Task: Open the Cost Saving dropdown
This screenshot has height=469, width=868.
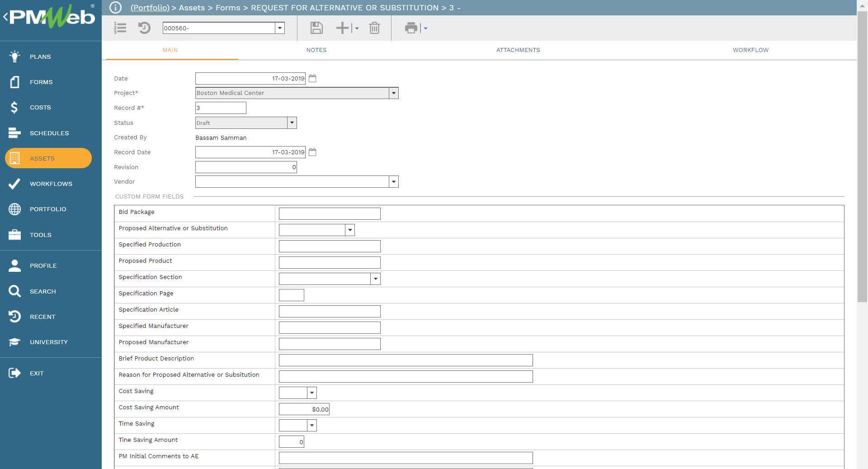Action: coord(311,393)
